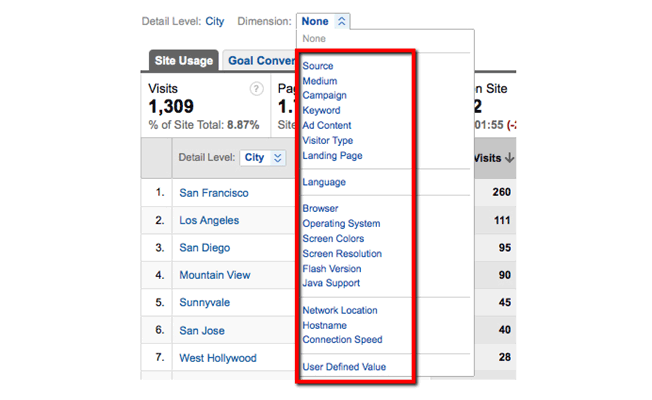This screenshot has width=652, height=400.
Task: Select Language dimension
Action: 324,182
